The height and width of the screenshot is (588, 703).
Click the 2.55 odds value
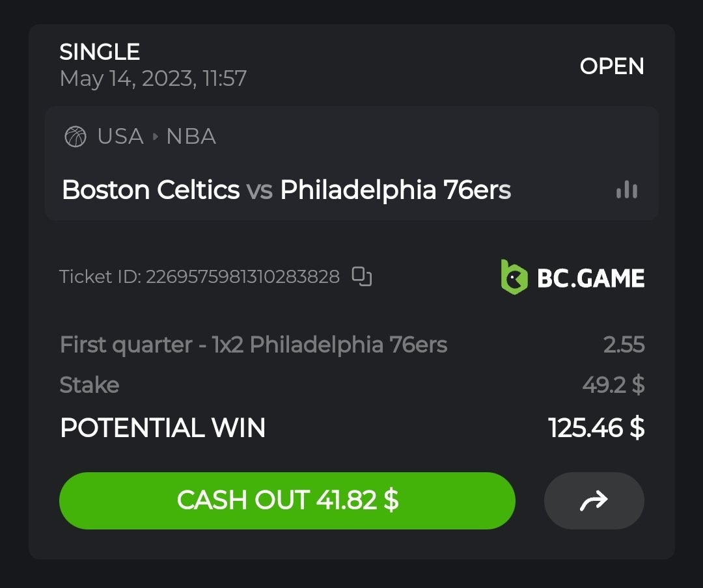tap(624, 345)
